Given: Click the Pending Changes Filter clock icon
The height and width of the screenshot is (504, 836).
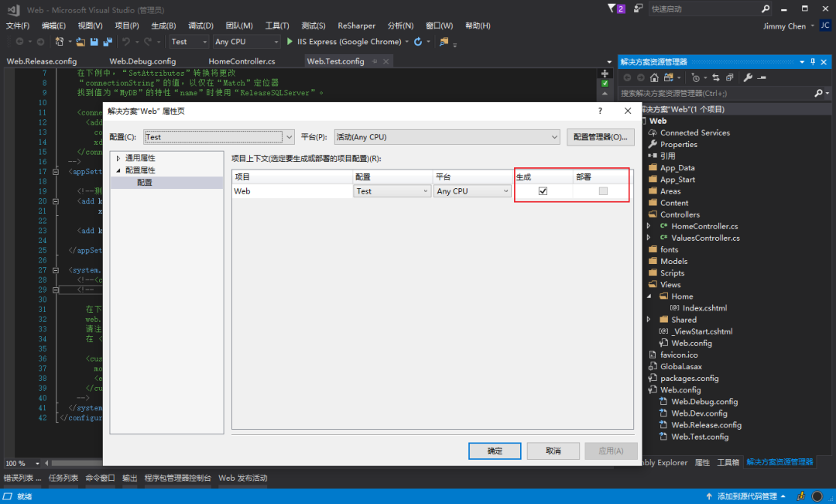Looking at the screenshot, I should [695, 77].
